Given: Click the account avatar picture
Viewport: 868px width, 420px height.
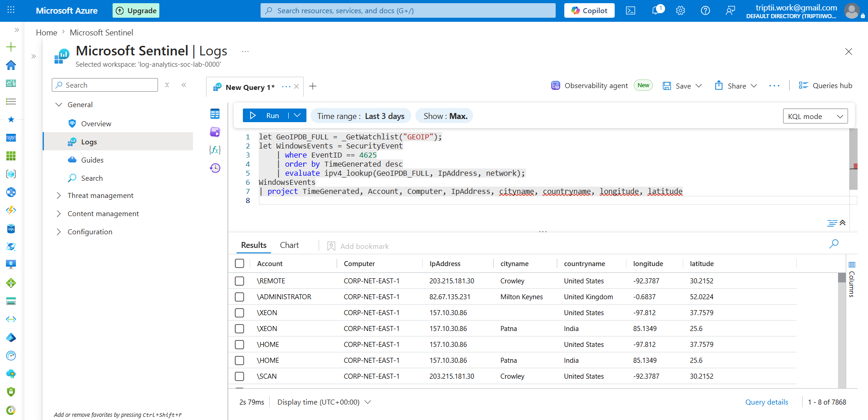Looking at the screenshot, I should tap(852, 10).
